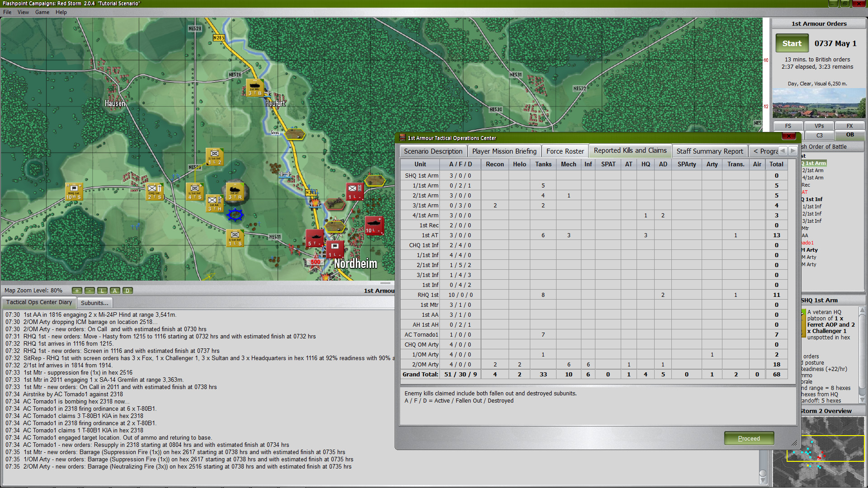Select 1/1st Inf in the Order of Battle list
This screenshot has width=868, height=488.
click(x=812, y=206)
